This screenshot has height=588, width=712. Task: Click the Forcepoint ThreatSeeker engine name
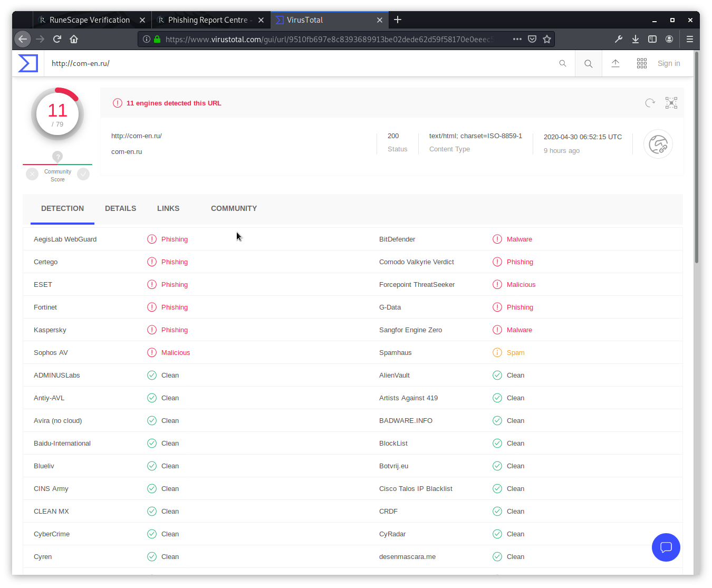tap(417, 285)
